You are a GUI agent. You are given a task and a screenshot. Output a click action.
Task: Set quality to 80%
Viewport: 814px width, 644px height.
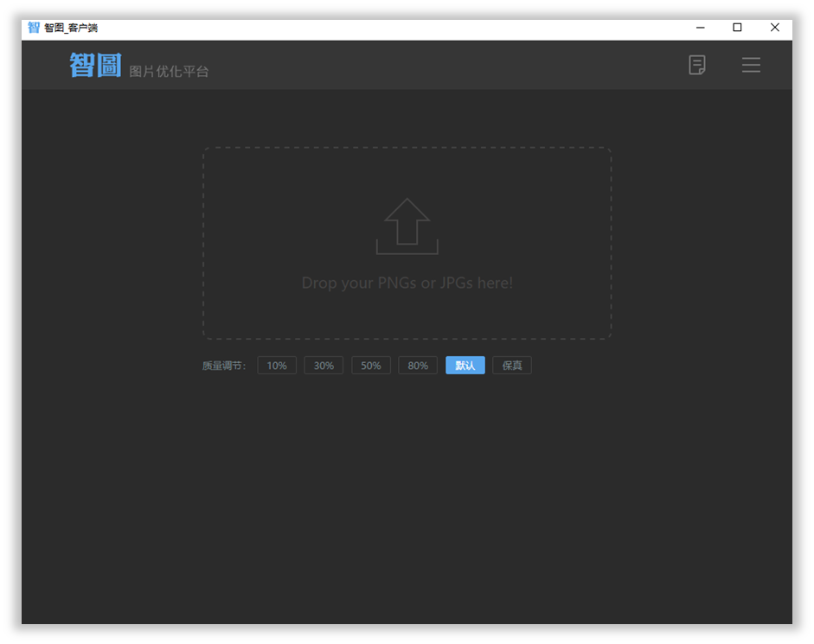(418, 366)
